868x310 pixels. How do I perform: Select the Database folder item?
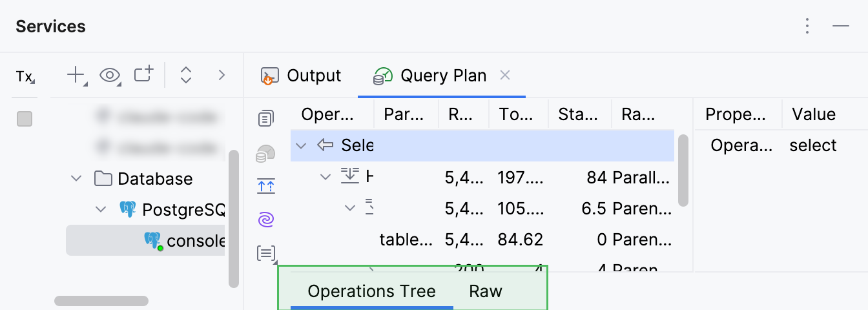tap(143, 178)
